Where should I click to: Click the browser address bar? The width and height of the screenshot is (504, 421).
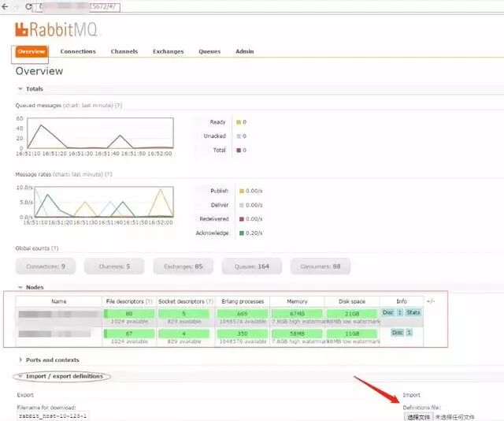(76, 7)
